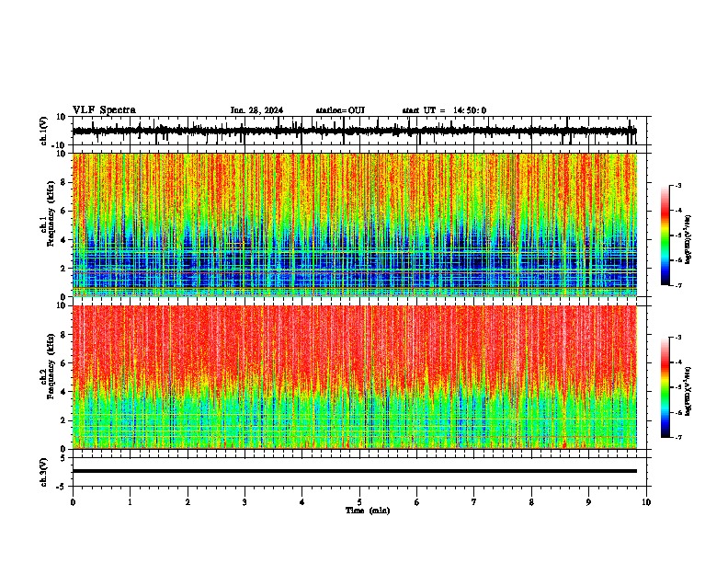Click time axis tick label "8"

pyautogui.click(x=531, y=502)
